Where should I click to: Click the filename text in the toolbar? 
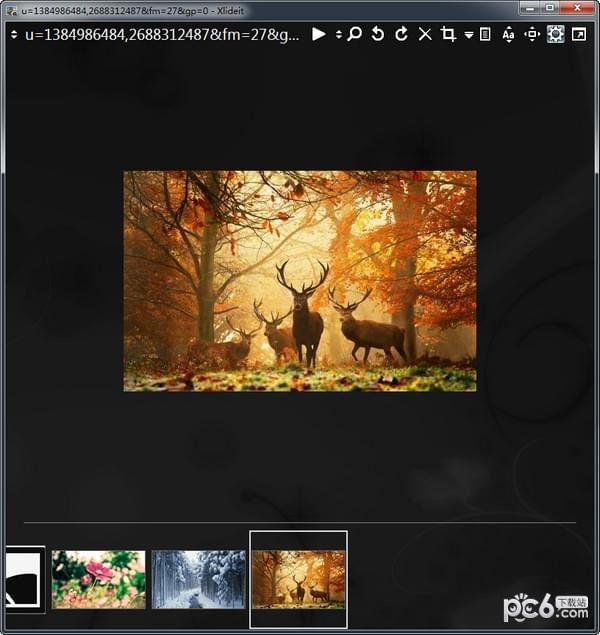(162, 34)
